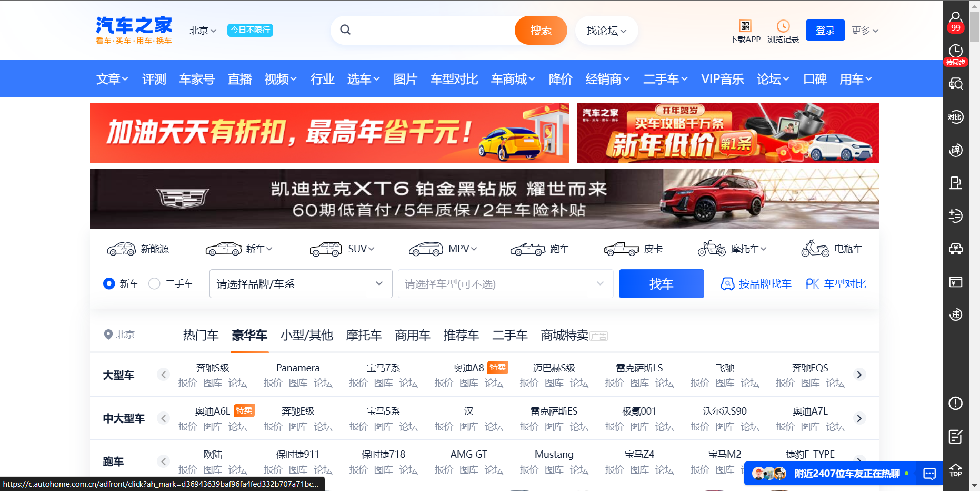Select 新能源 car type icon
This screenshot has width=980, height=491.
(122, 249)
